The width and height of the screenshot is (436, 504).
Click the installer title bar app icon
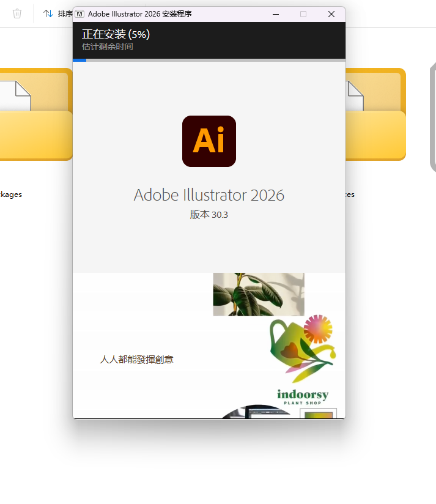(79, 14)
